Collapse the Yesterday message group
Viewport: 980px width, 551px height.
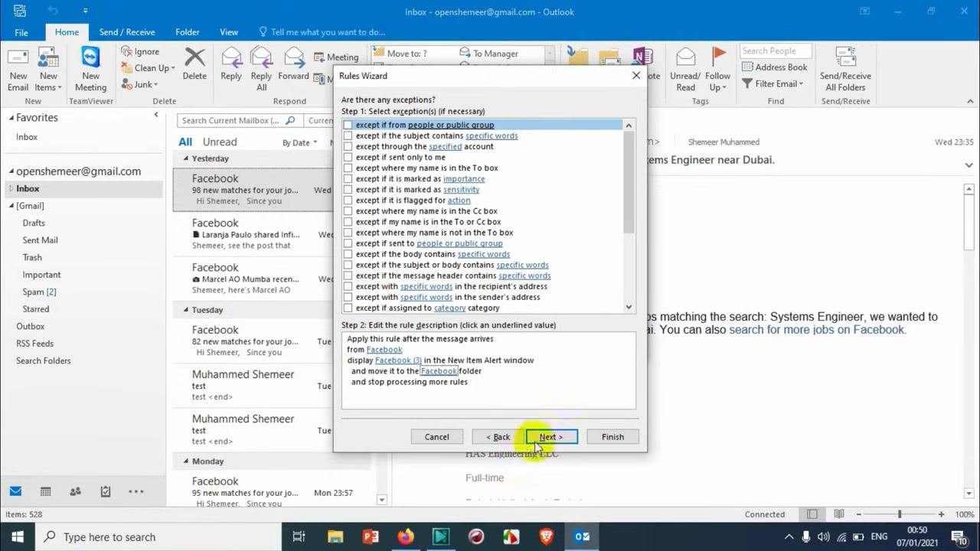coord(186,158)
